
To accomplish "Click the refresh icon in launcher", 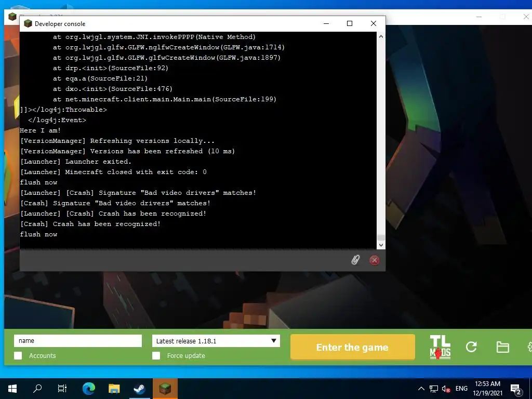I will point(471,347).
